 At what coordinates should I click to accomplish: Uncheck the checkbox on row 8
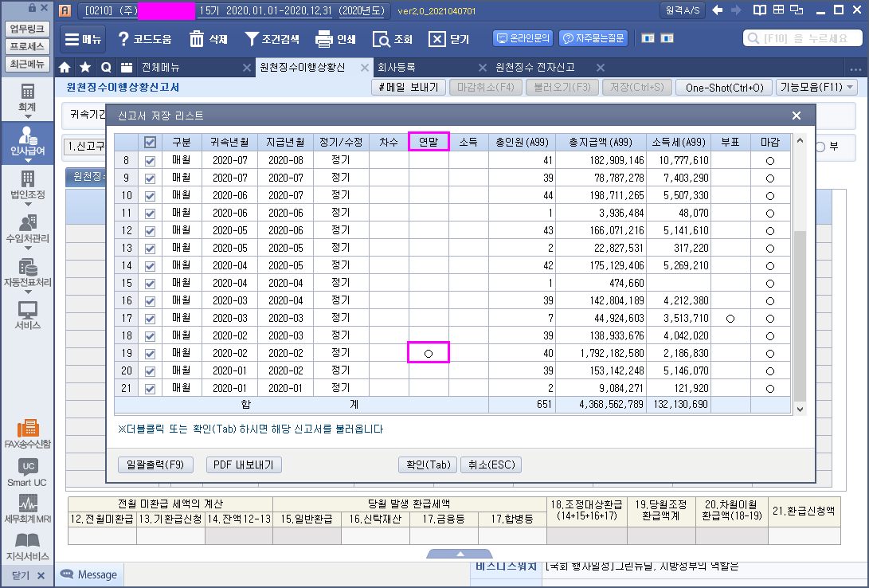[150, 161]
